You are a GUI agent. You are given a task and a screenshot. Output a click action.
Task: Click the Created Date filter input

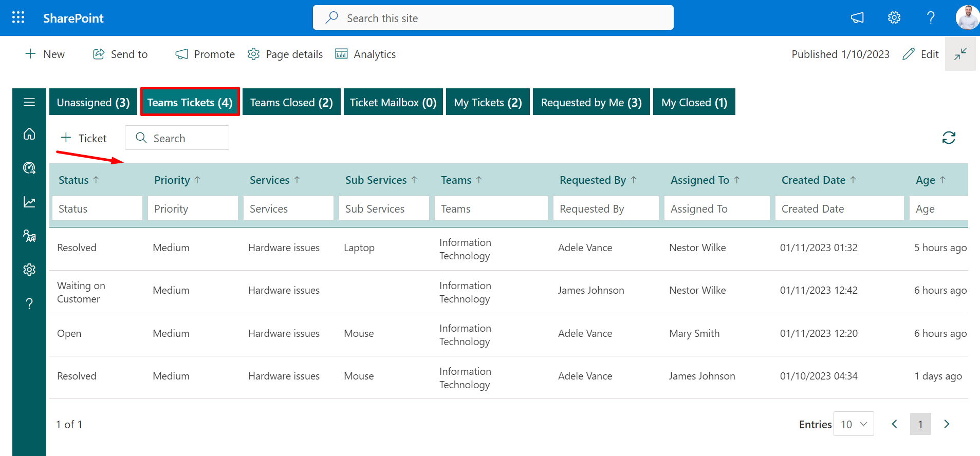click(840, 208)
